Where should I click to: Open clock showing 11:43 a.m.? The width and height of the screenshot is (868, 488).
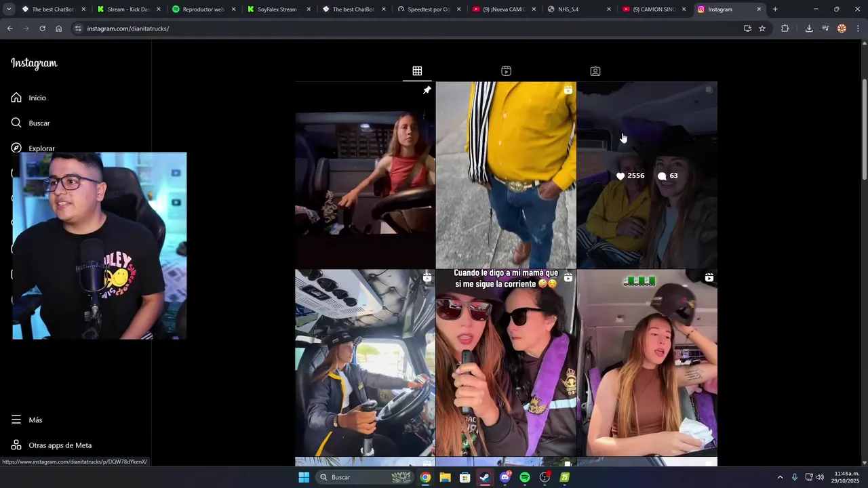click(x=846, y=477)
